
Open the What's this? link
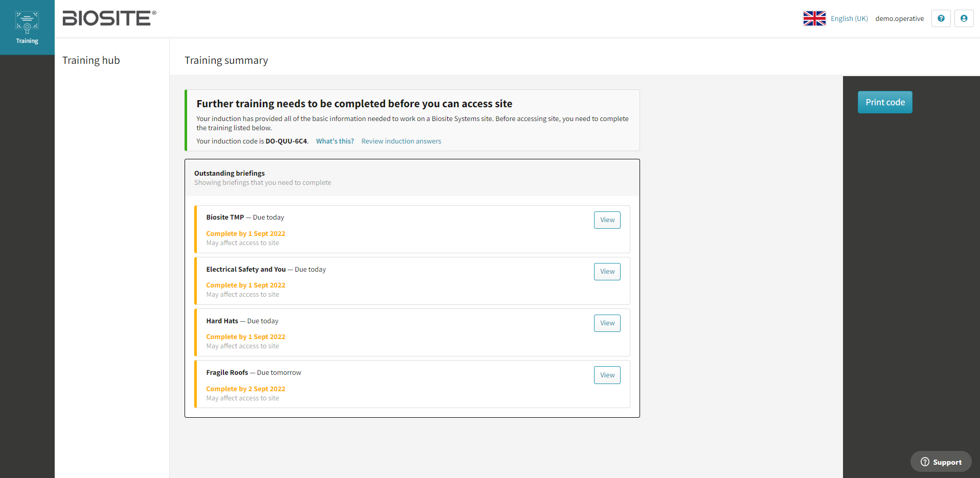click(x=335, y=141)
